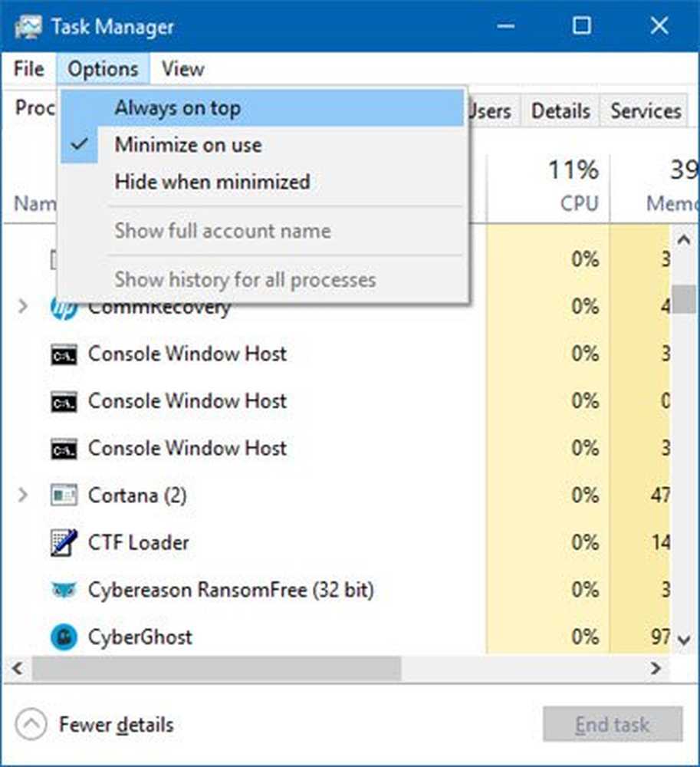Open the Details tab
Image resolution: width=700 pixels, height=767 pixels.
pos(560,110)
